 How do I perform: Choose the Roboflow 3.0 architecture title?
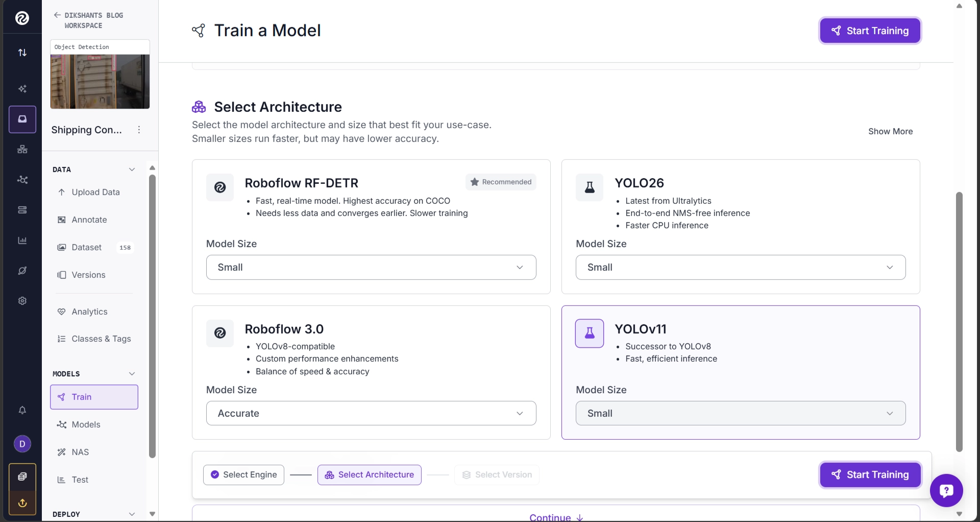pos(284,329)
